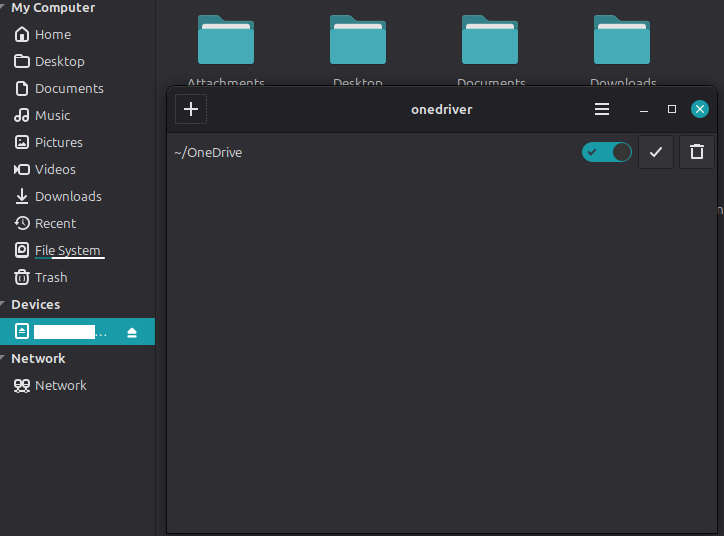Select Videos in the sidebar
Screen dimensions: 724x536
pyautogui.click(x=55, y=169)
